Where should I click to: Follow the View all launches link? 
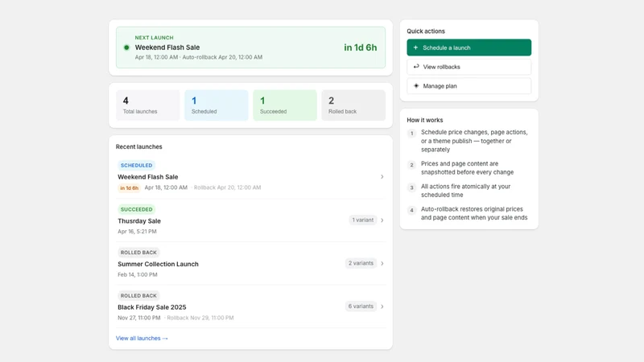(x=142, y=338)
